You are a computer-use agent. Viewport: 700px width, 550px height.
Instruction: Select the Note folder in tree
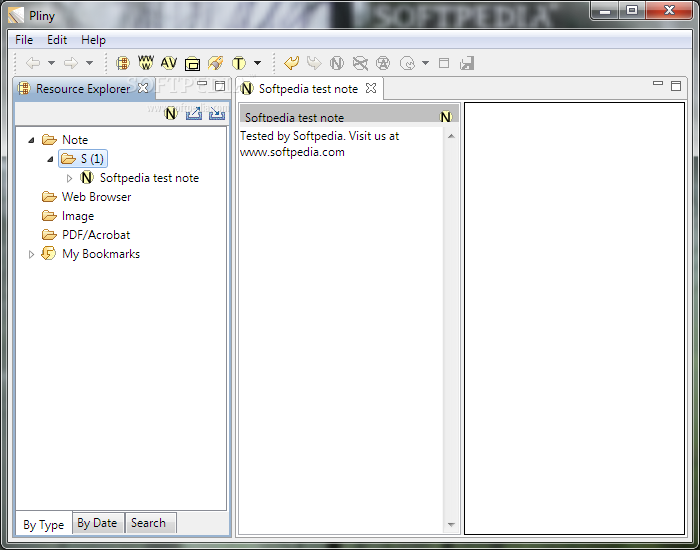[x=75, y=140]
